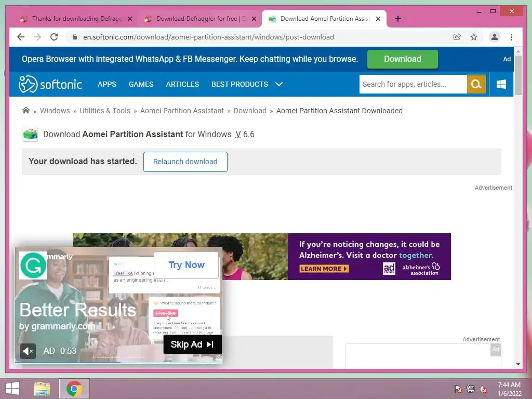Click the address bar URL
Image resolution: width=532 pixels, height=399 pixels.
point(208,37)
